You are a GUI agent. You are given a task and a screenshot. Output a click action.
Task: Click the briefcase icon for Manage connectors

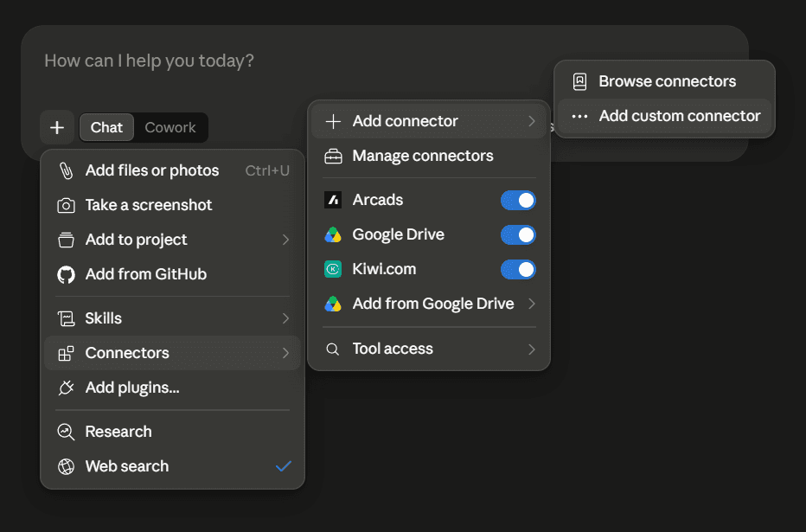[x=333, y=156]
